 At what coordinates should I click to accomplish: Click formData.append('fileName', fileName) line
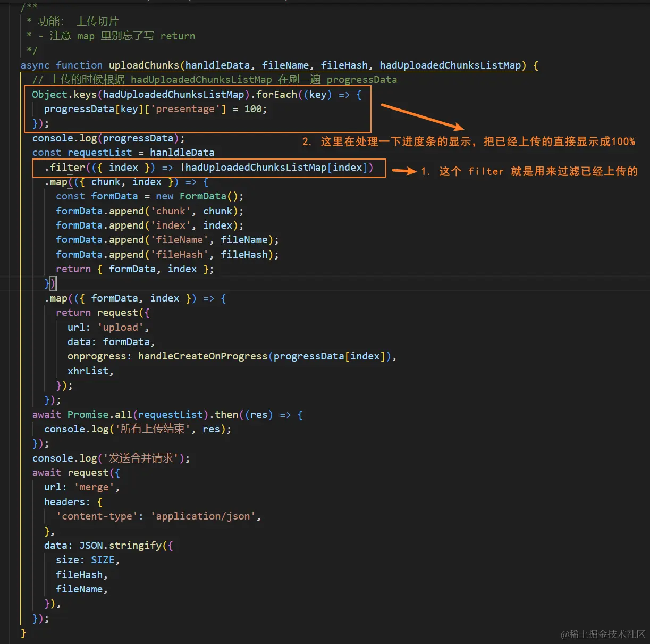[x=167, y=240]
